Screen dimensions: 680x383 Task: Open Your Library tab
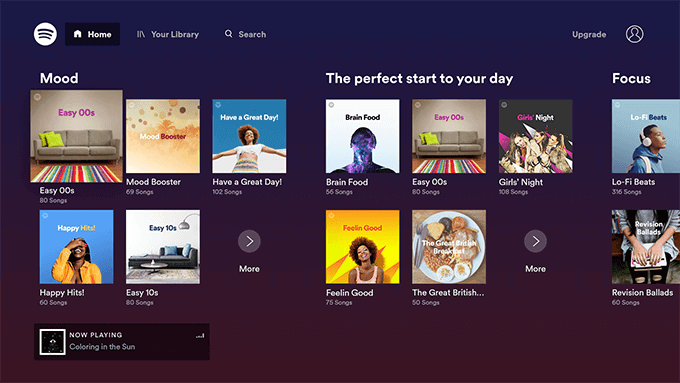pos(168,34)
